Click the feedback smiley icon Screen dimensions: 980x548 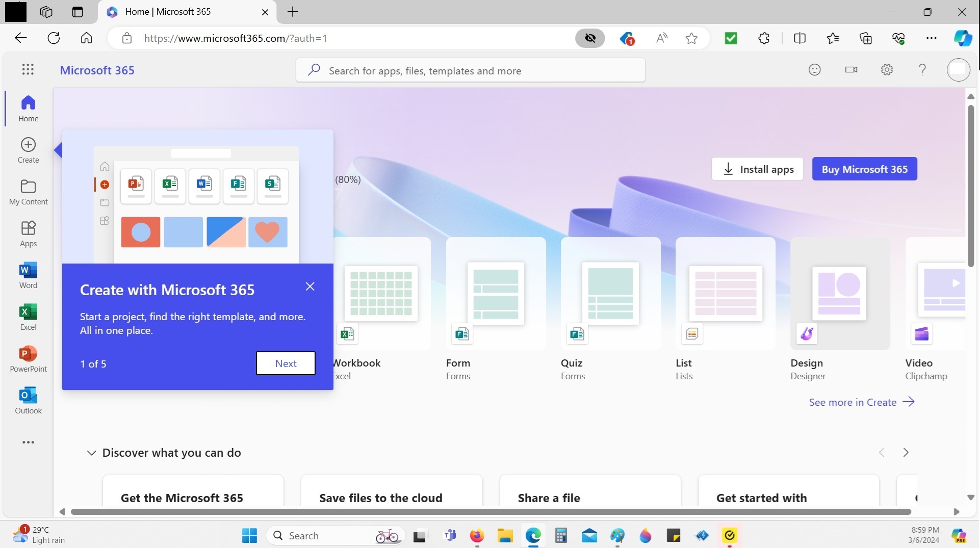(x=815, y=70)
